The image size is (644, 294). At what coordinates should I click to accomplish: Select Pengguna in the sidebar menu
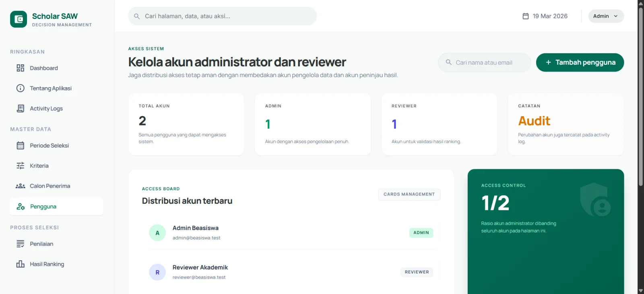(x=56, y=206)
